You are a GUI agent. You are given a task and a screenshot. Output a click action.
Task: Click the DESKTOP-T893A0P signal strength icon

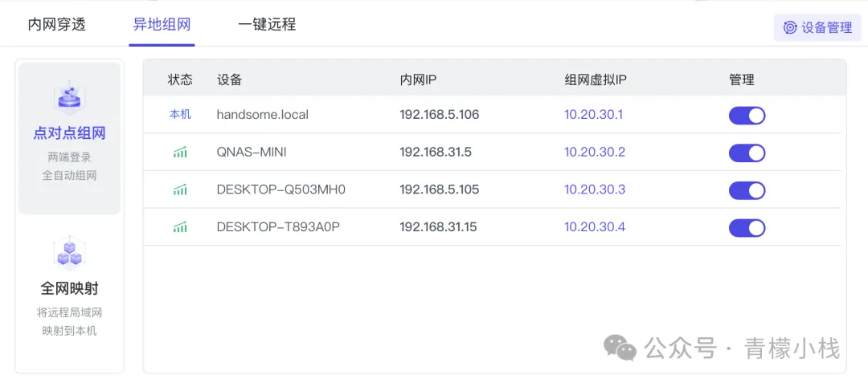pyautogui.click(x=180, y=228)
